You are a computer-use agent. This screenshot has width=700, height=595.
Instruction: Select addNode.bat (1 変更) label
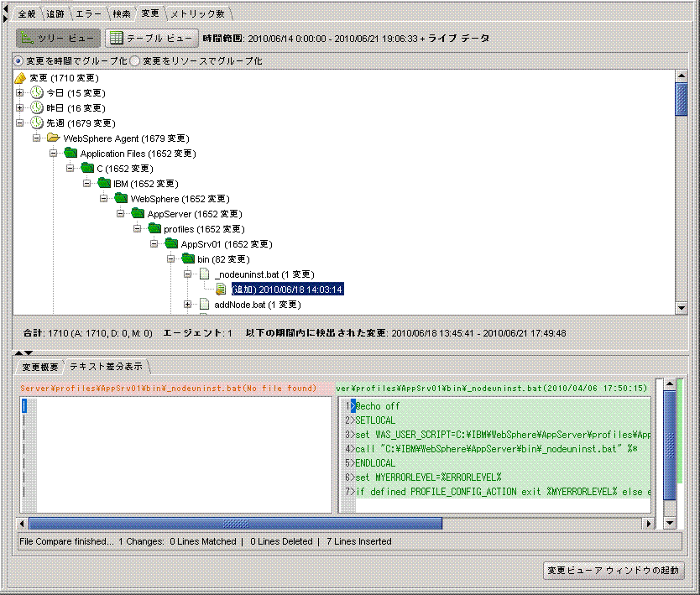tap(258, 305)
